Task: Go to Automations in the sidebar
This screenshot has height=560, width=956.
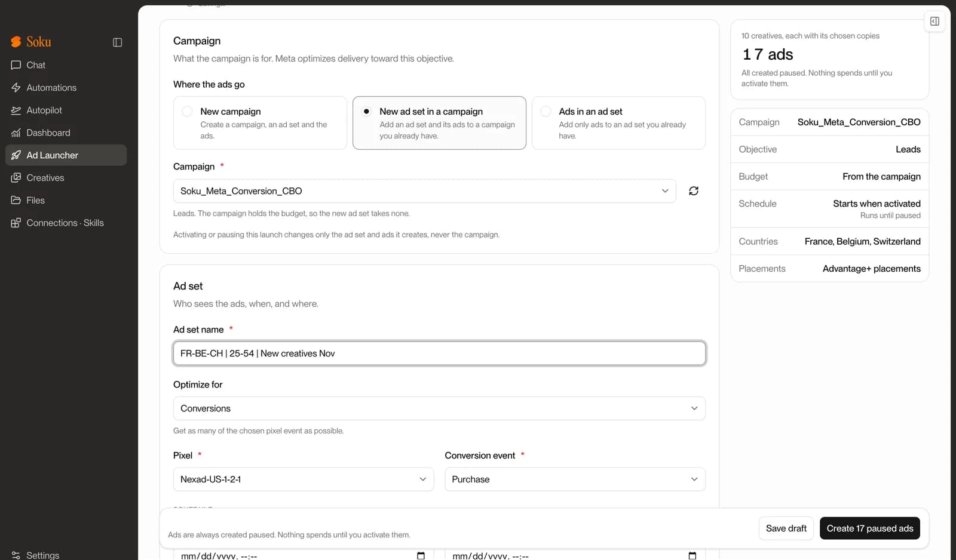Action: coord(66,88)
